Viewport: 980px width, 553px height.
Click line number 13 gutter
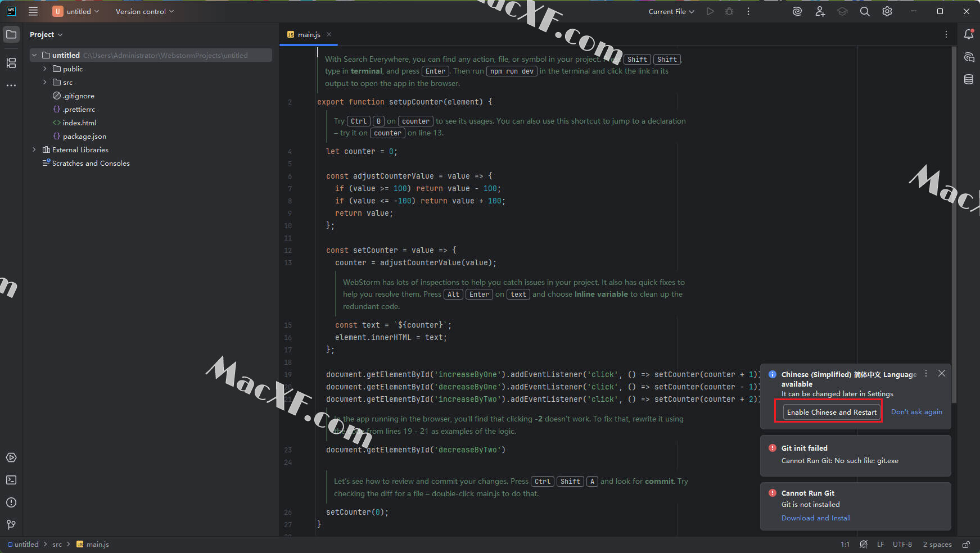pyautogui.click(x=288, y=262)
